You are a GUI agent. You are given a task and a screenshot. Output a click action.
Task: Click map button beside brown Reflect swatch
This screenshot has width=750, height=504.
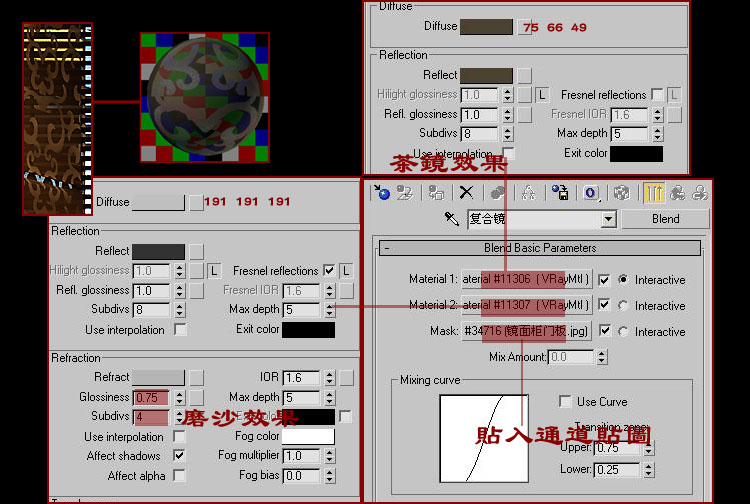click(525, 76)
